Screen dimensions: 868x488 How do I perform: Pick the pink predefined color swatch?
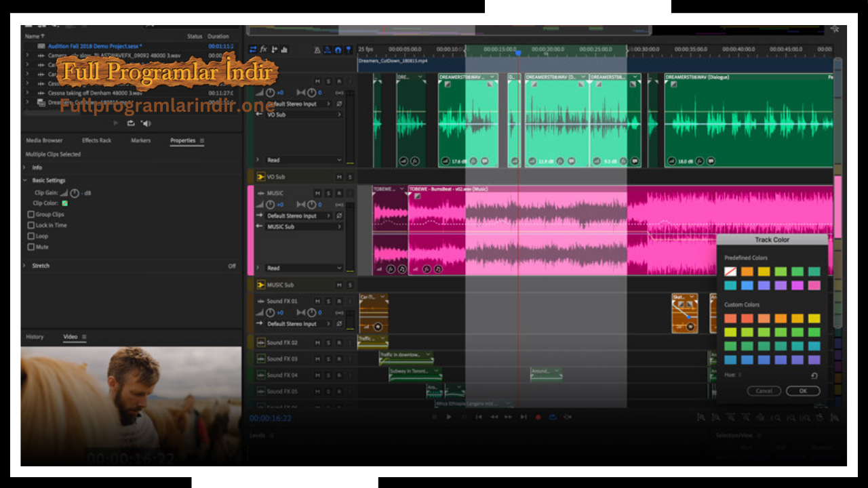[814, 285]
